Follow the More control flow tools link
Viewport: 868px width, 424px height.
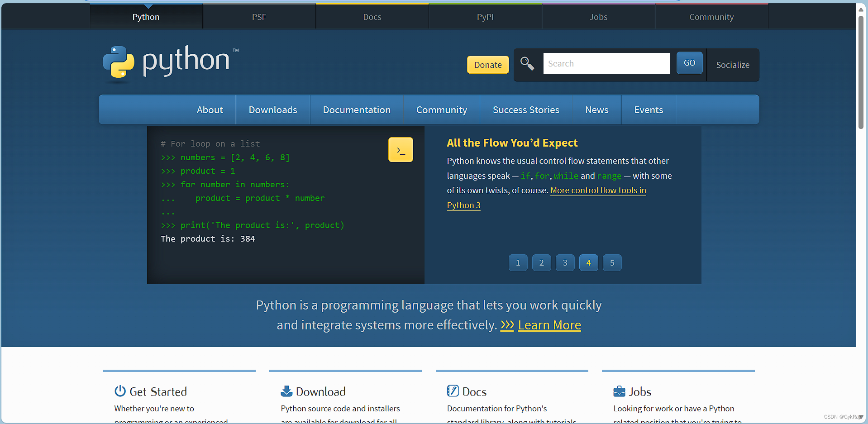(x=598, y=191)
